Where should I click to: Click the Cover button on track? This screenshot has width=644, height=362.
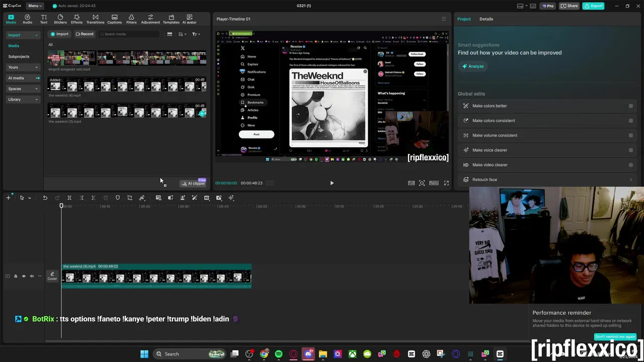tap(52, 276)
